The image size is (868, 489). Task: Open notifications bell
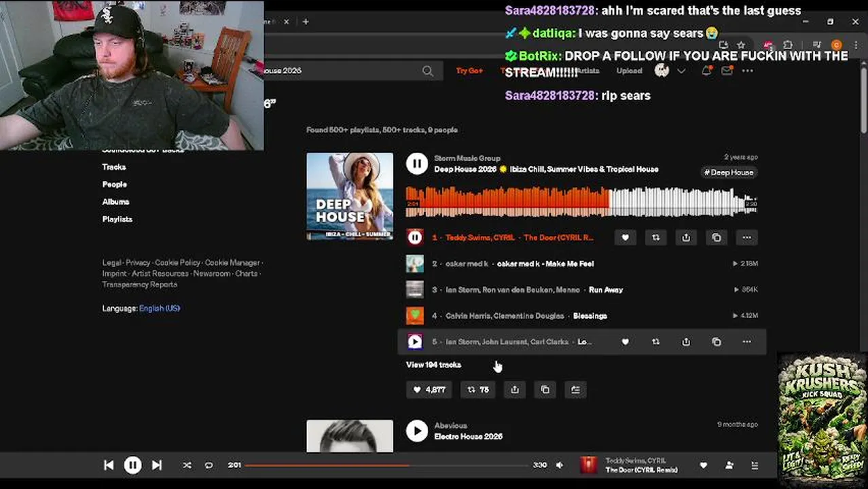tap(706, 71)
